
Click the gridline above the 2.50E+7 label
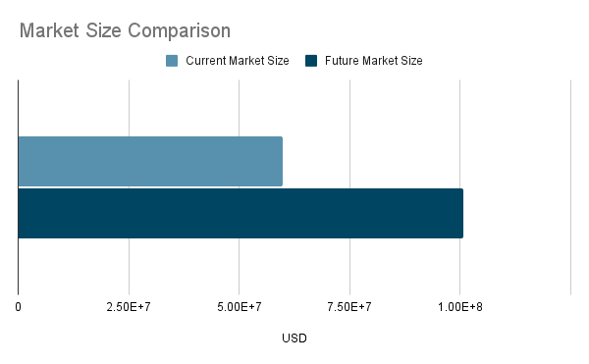[129, 109]
